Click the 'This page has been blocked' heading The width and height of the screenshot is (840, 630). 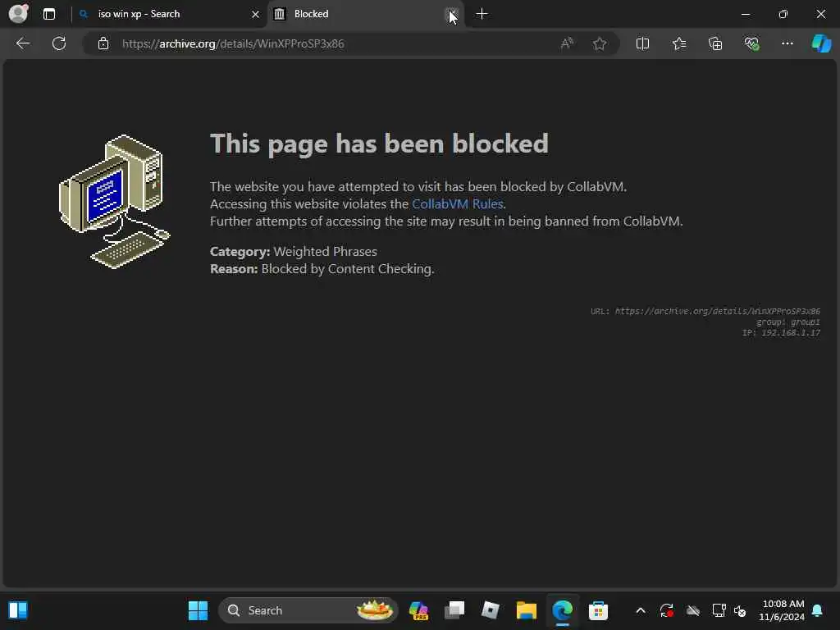(x=379, y=144)
